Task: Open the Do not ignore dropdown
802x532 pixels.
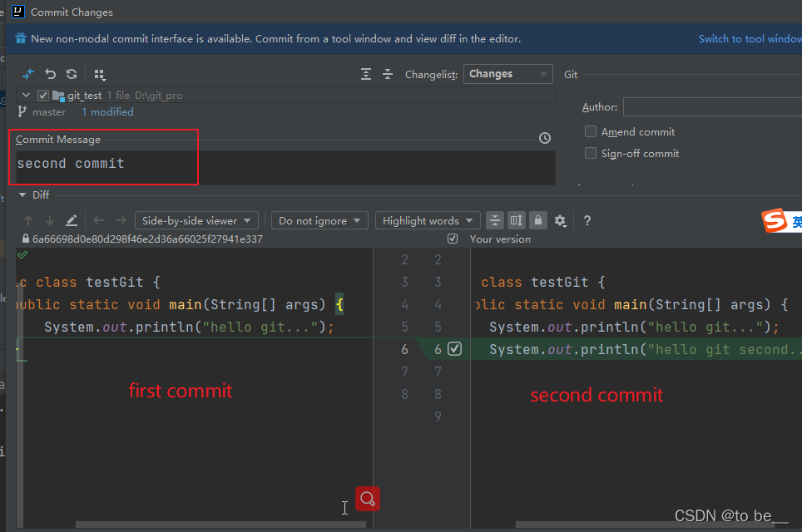Action: pos(319,221)
